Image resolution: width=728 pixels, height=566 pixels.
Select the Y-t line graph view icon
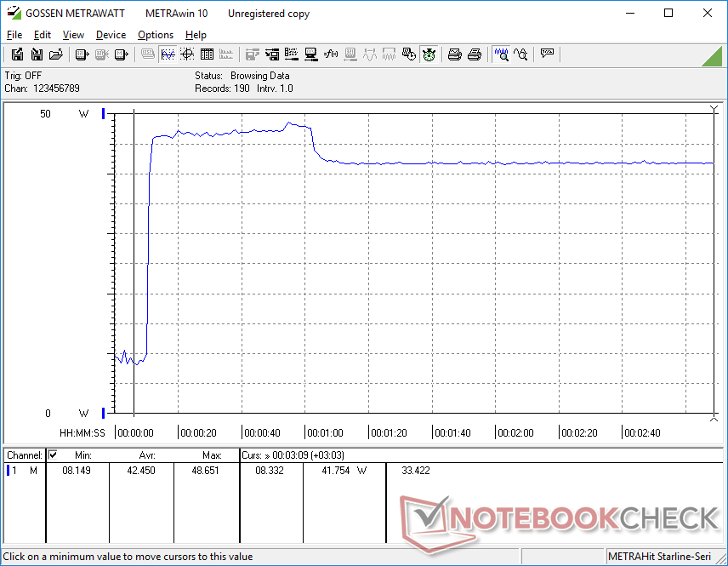[x=168, y=54]
